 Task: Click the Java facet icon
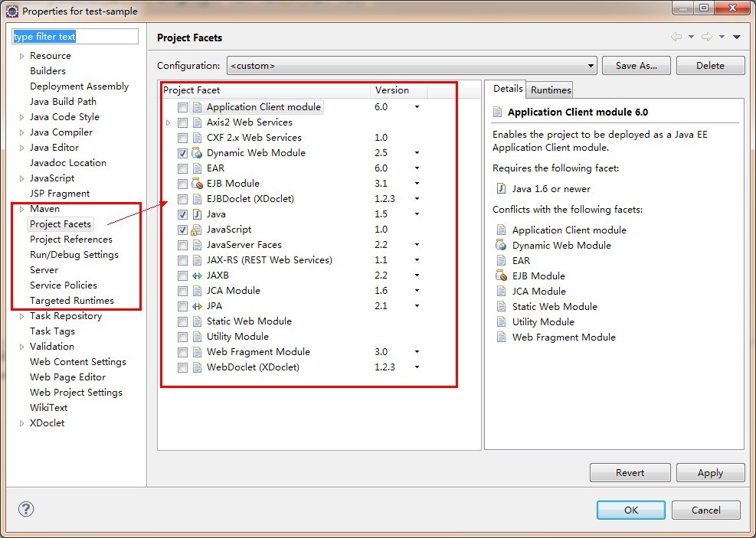197,214
